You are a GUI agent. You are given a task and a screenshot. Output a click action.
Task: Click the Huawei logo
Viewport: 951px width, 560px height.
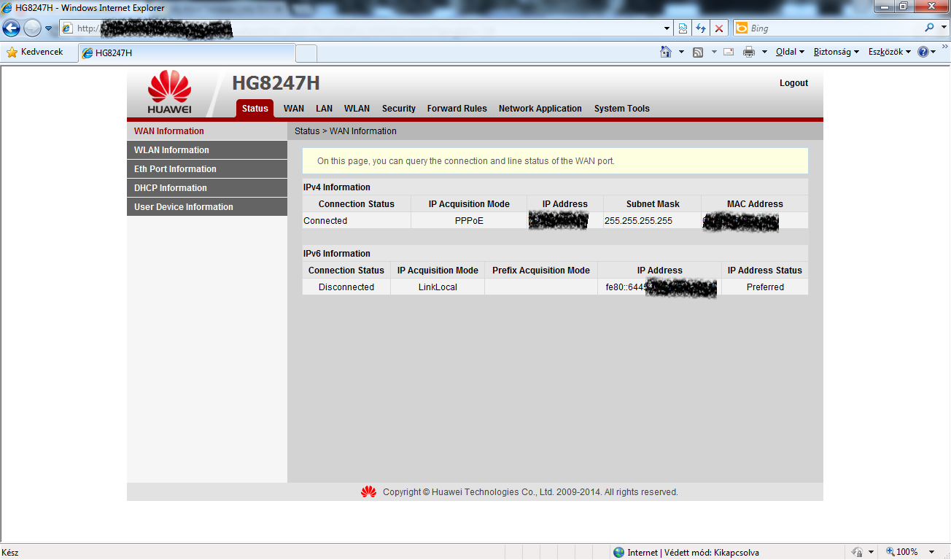coord(169,92)
